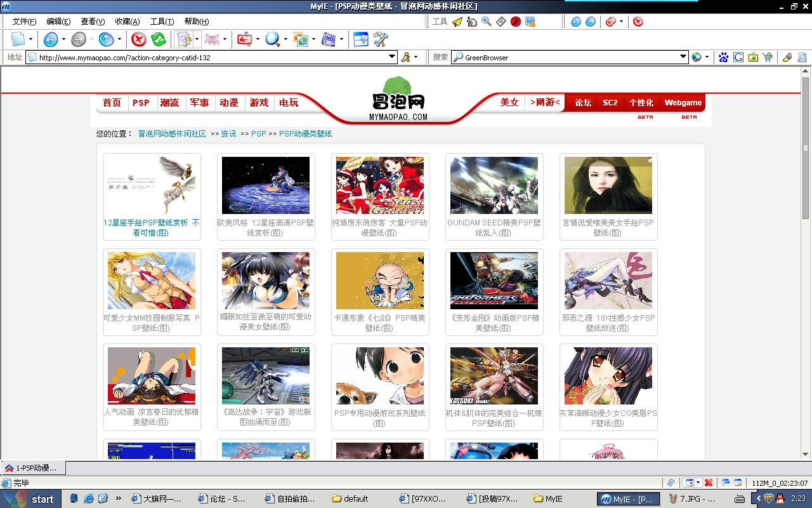Image resolution: width=812 pixels, height=508 pixels.
Task: Click the Google G search icon
Action: 738,57
